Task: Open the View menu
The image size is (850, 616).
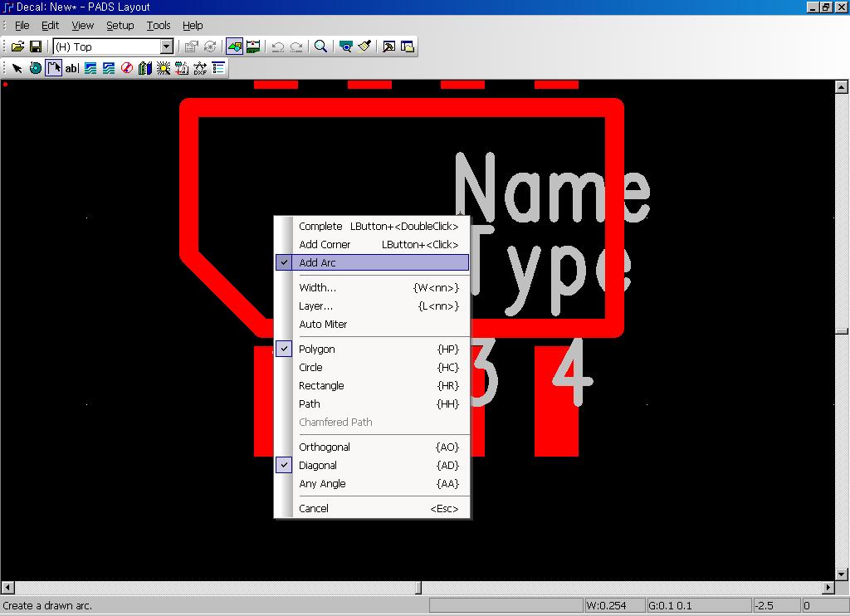Action: click(x=82, y=26)
